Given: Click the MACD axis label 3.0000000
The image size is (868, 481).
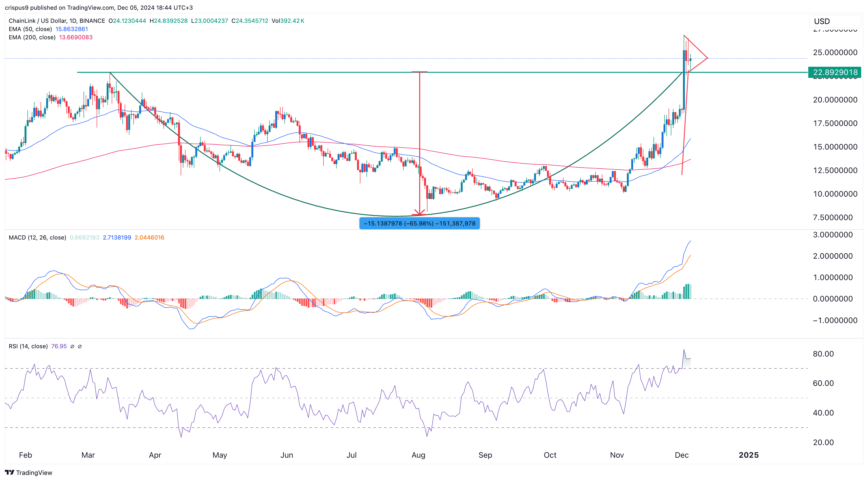Looking at the screenshot, I should click(x=833, y=235).
